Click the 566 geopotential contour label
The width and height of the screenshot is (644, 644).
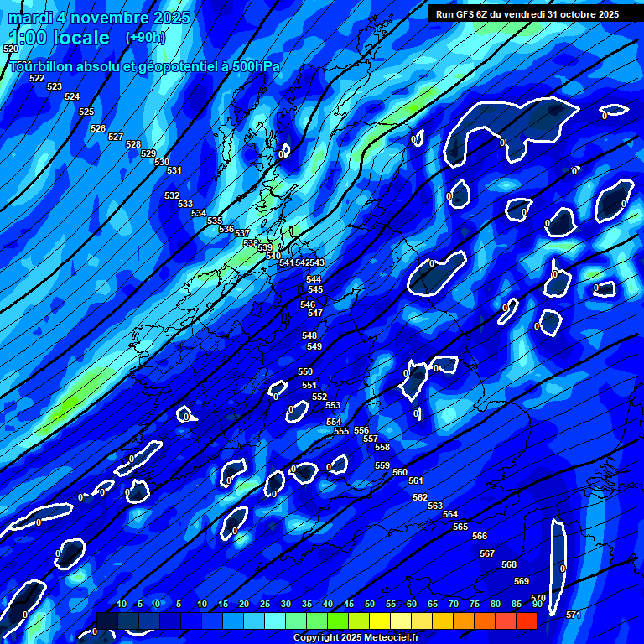pos(480,536)
